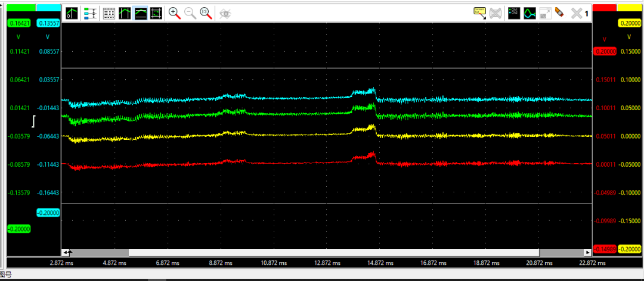Click the red 0.20000 upper limit field
Screen dimensions: 644x281
point(605,51)
